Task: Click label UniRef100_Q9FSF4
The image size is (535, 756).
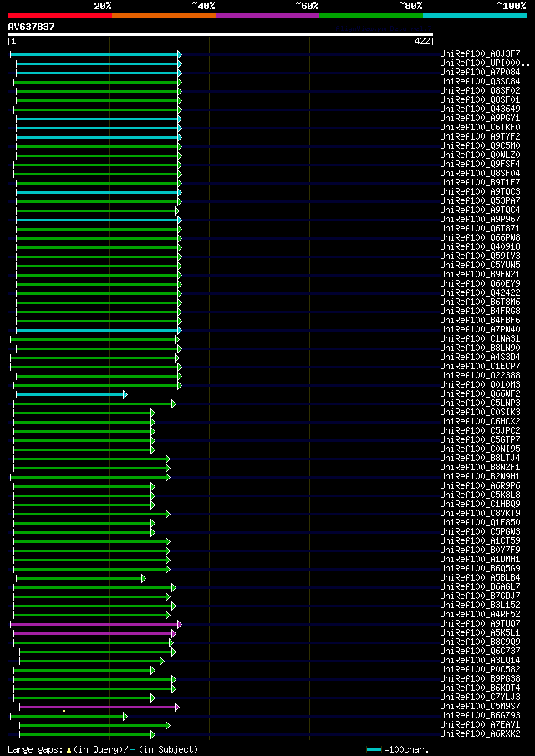Action: point(480,165)
